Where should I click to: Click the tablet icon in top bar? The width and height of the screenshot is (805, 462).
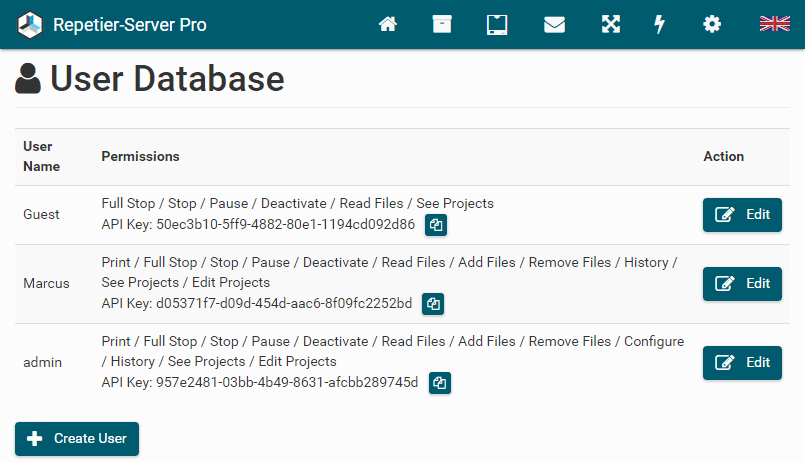point(497,24)
